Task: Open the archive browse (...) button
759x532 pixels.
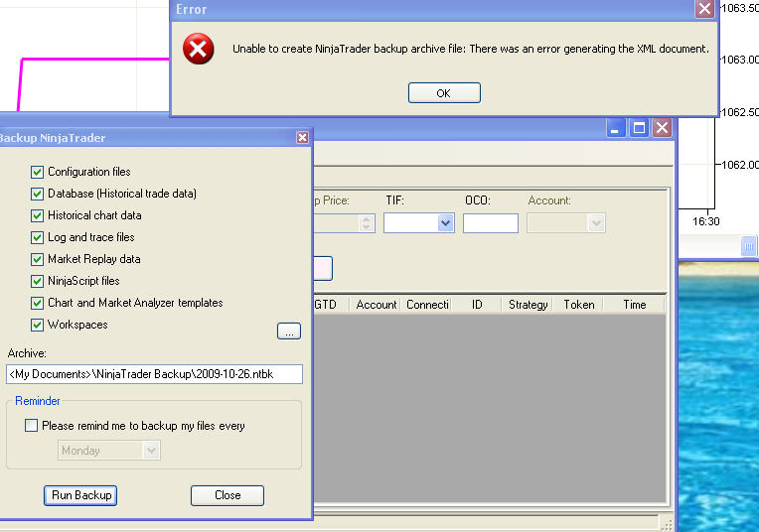Action: [x=289, y=332]
